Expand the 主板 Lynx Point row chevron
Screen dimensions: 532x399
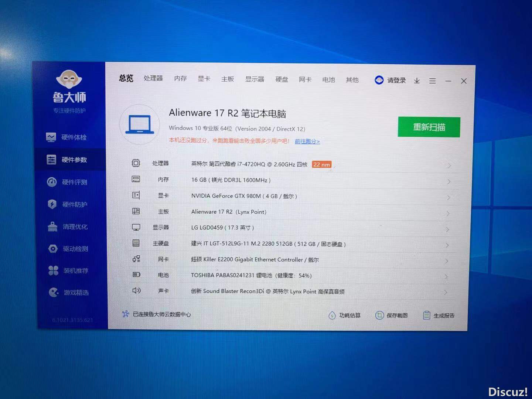(448, 214)
